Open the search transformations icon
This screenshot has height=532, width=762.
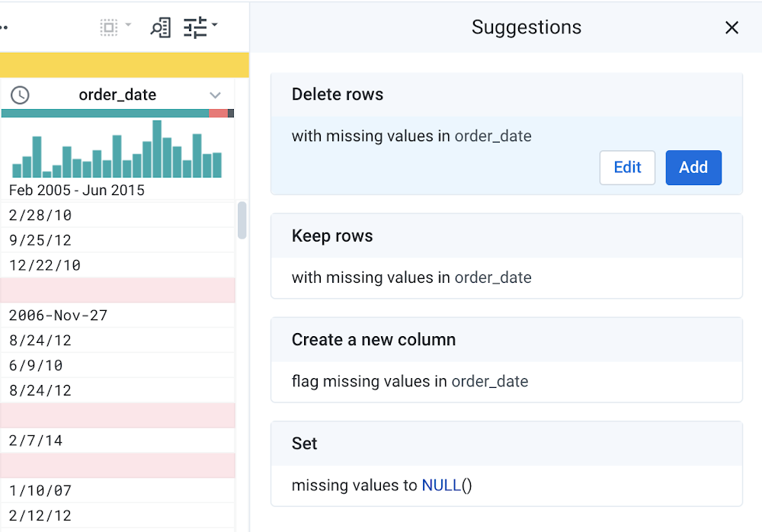pos(160,27)
